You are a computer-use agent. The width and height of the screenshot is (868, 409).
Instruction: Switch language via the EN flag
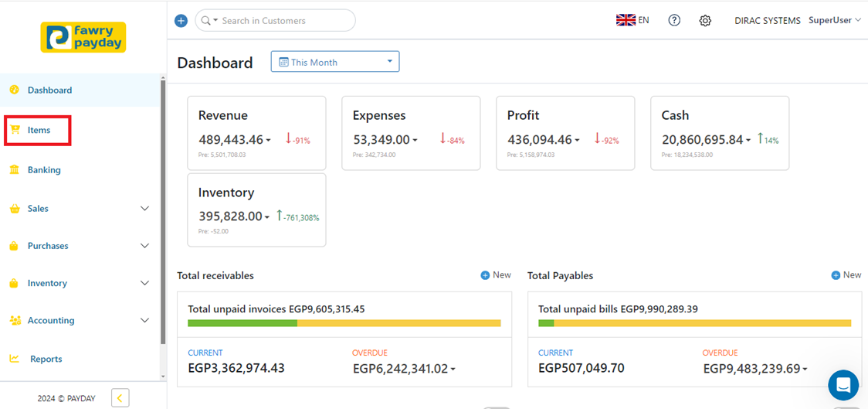click(x=632, y=20)
